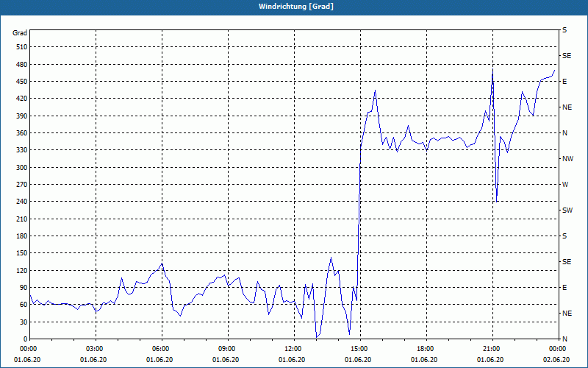Click the topmost S label on the right axis
588x368 pixels.
point(564,30)
